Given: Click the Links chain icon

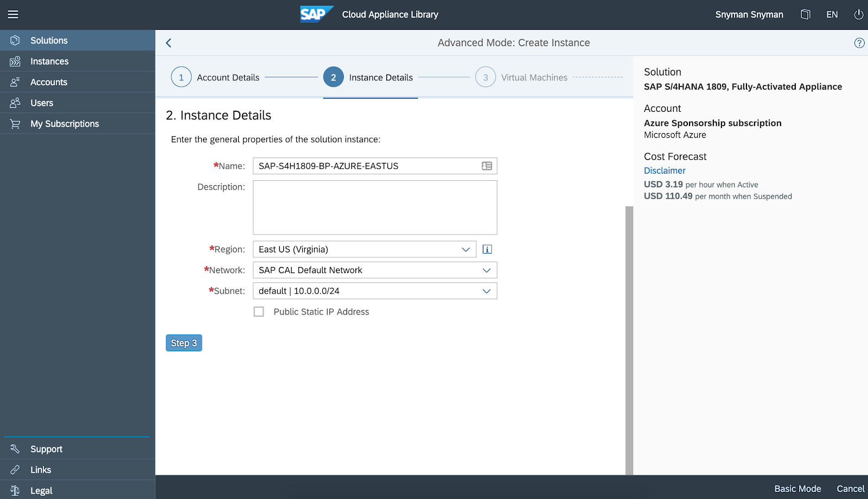Looking at the screenshot, I should tap(15, 470).
